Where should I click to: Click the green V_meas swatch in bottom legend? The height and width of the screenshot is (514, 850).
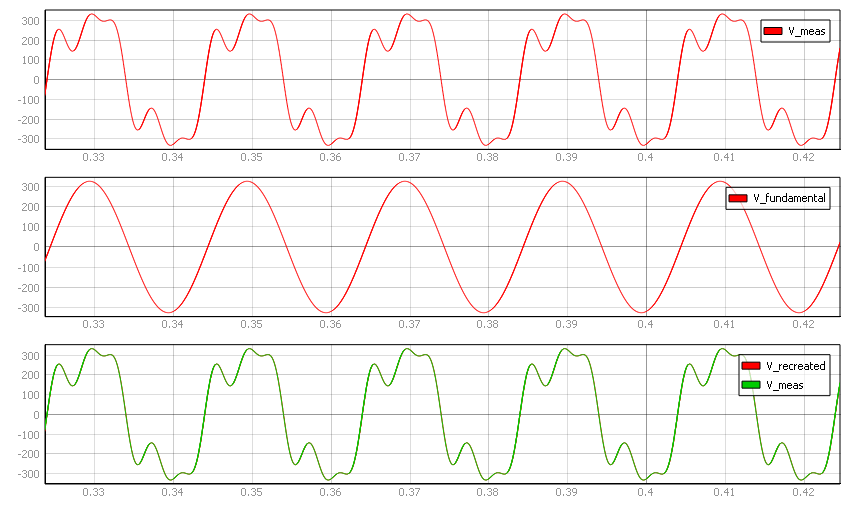click(x=750, y=384)
